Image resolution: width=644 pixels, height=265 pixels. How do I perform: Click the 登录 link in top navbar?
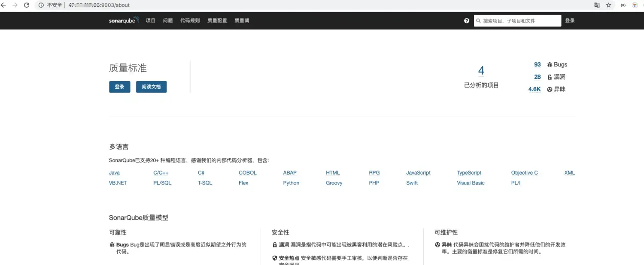pos(570,20)
